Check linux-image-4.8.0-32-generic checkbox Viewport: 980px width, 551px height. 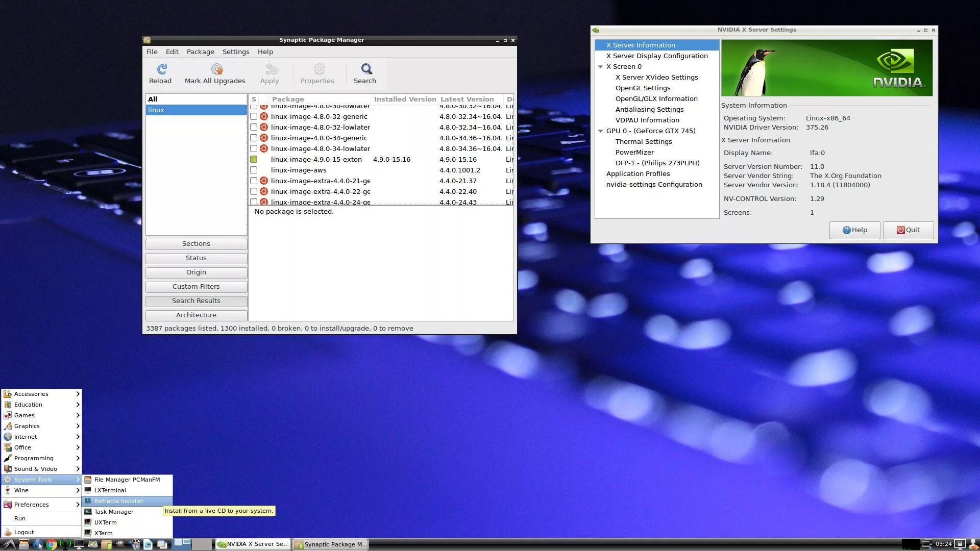point(254,117)
